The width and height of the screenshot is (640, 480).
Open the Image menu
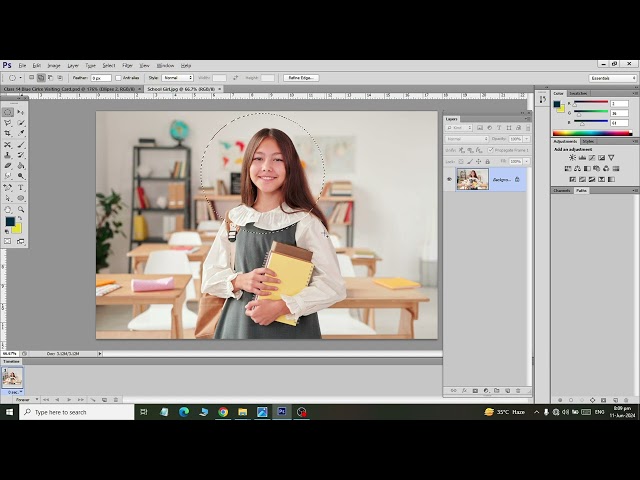(53, 65)
